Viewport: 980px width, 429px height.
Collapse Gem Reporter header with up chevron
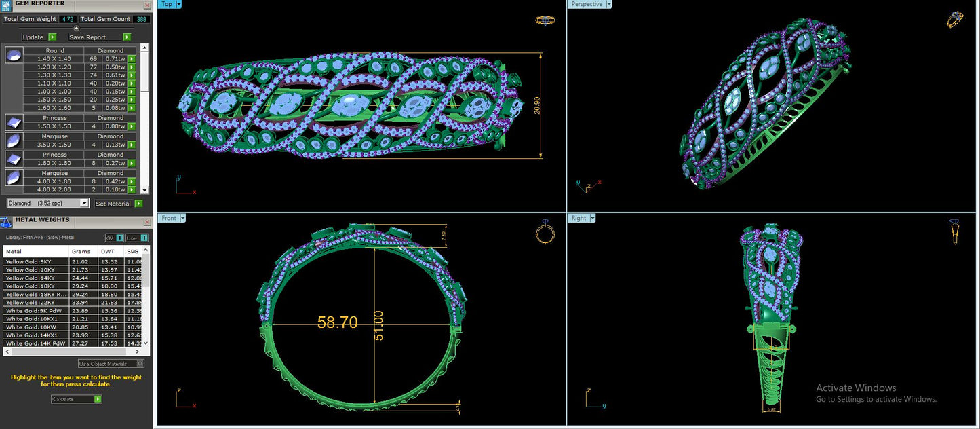(76, 29)
